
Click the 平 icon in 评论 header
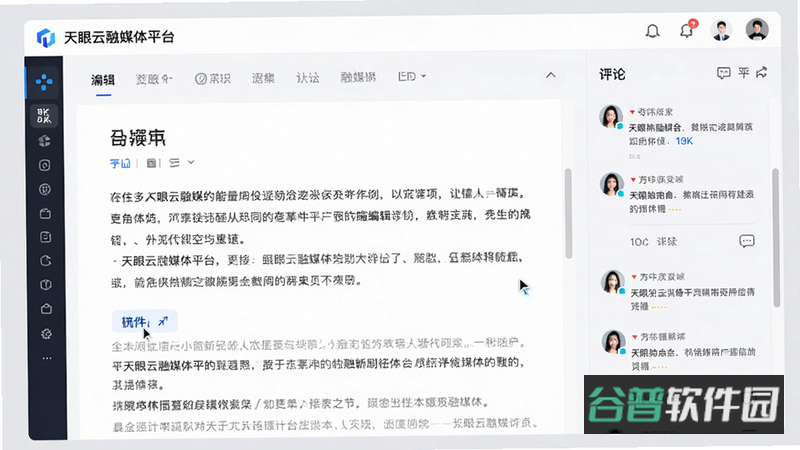tap(743, 73)
